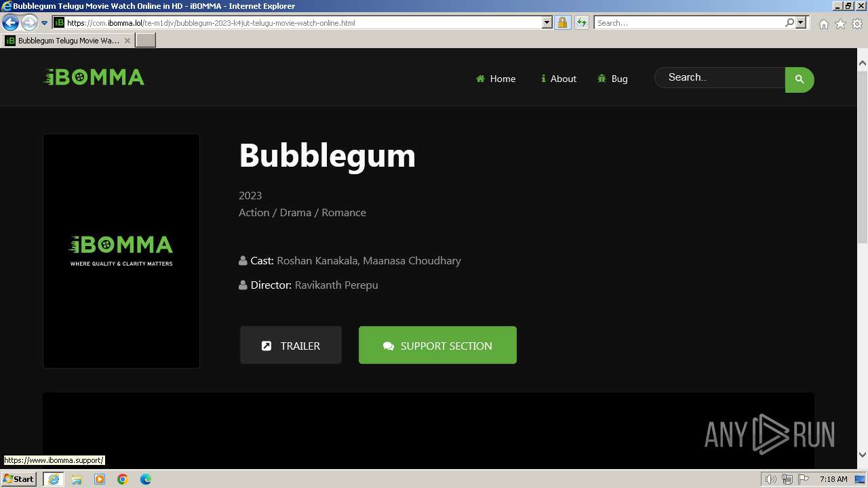Open the File Explorer taskbar icon

click(77, 479)
